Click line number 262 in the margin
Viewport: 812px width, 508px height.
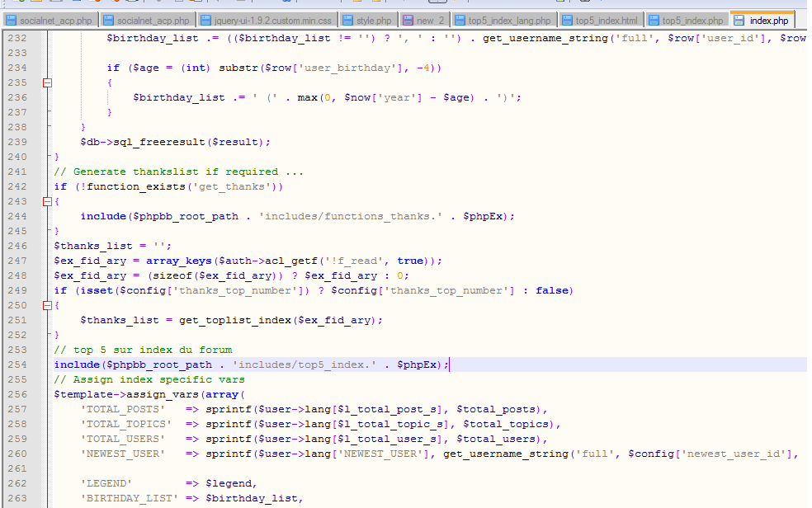[17, 483]
